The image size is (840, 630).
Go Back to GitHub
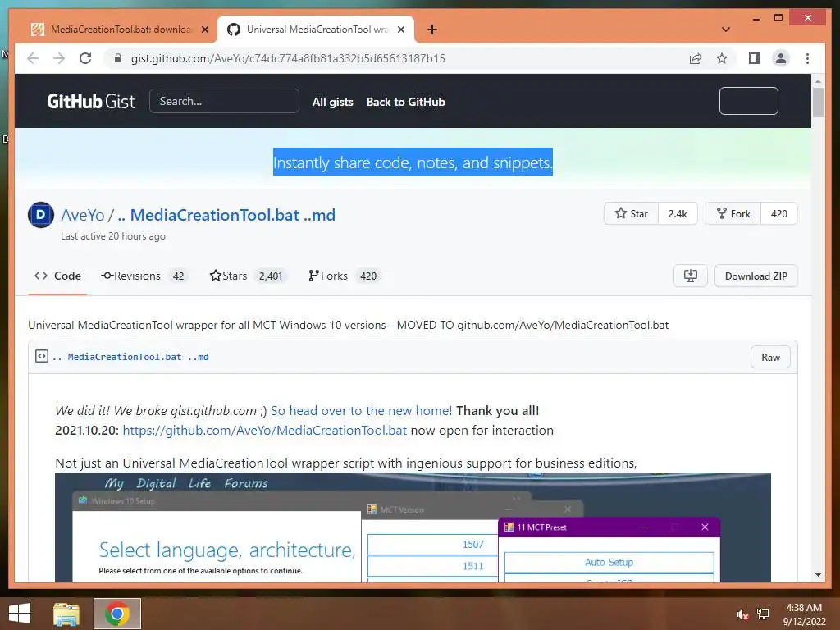(405, 102)
